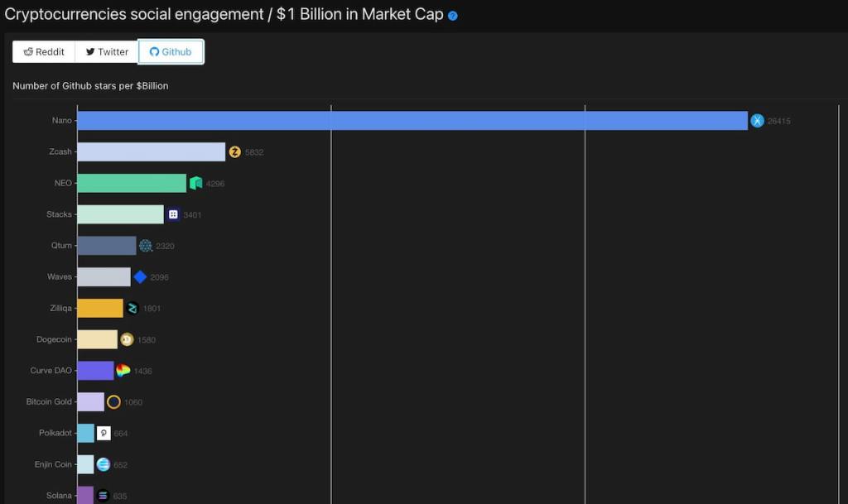Select the Enjin Coin bar

85,464
